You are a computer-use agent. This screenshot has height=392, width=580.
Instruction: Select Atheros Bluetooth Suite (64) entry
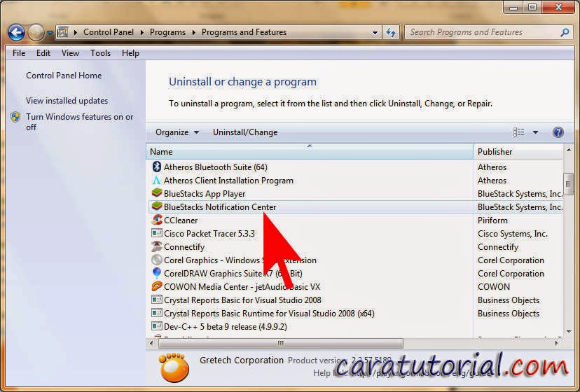pos(216,167)
